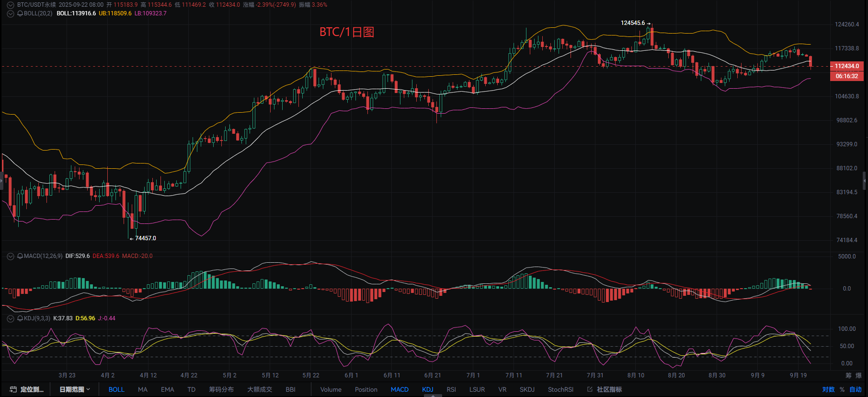Select the LSUR sub-indicator
The height and width of the screenshot is (397, 868).
click(477, 389)
